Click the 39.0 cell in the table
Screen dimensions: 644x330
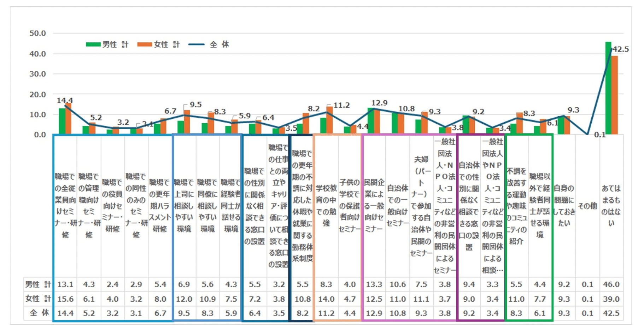pos(611,299)
